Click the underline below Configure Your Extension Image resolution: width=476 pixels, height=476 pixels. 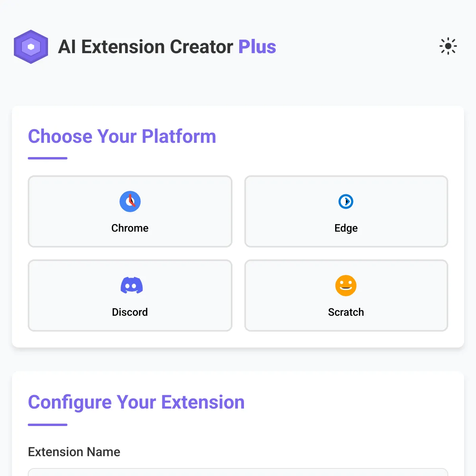tap(48, 425)
